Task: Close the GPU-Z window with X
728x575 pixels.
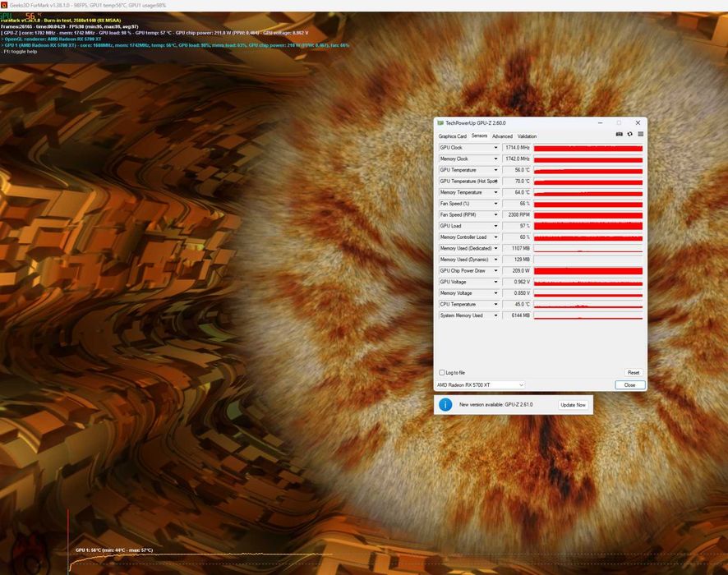Action: pos(638,123)
